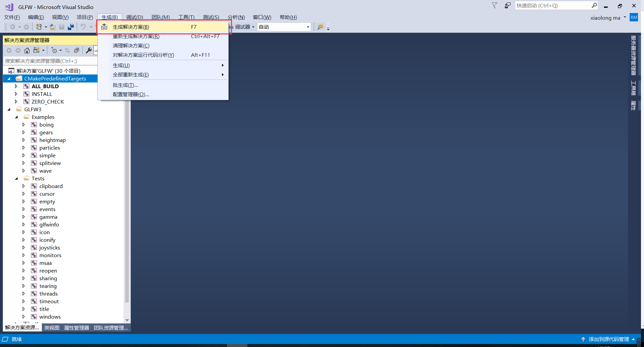Click the Collapse All icon in Solution Explorer

point(76,50)
